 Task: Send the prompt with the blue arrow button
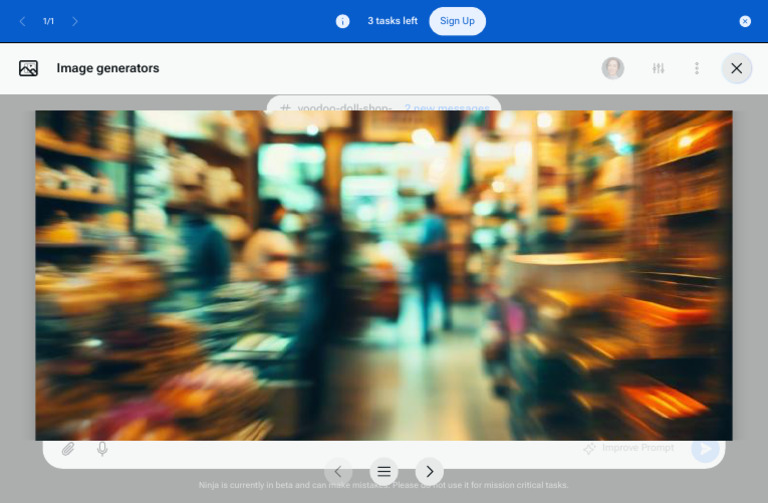(705, 449)
